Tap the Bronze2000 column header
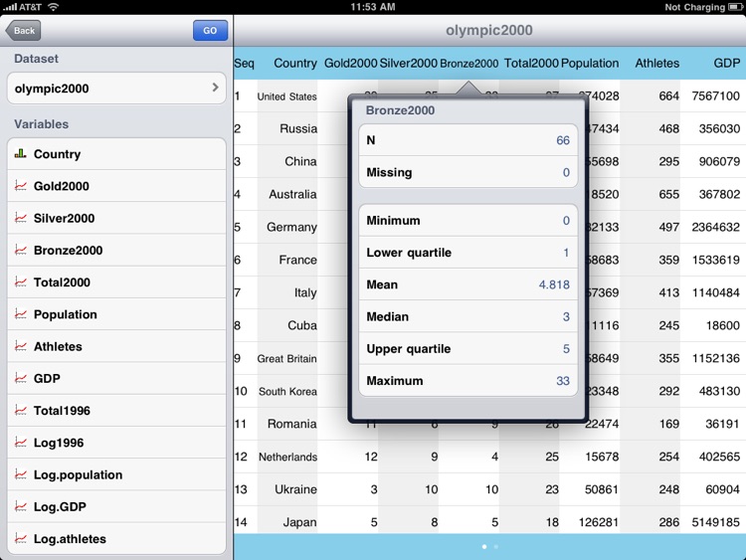 click(x=469, y=64)
